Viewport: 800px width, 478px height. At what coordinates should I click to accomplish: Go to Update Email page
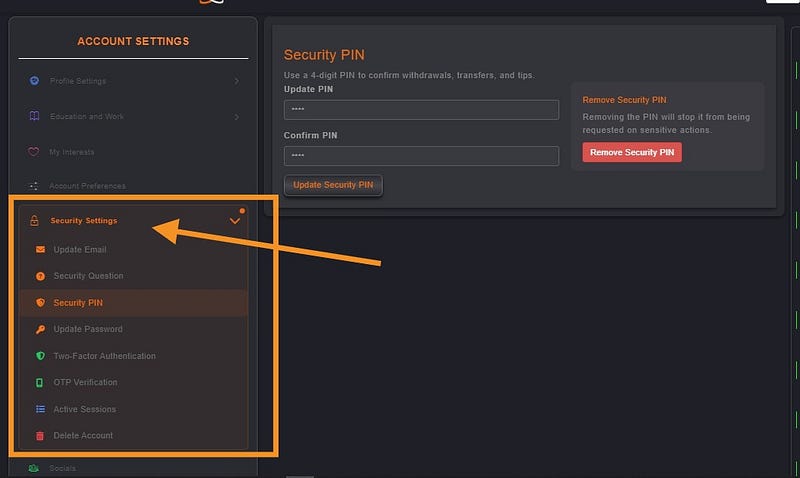click(x=80, y=249)
